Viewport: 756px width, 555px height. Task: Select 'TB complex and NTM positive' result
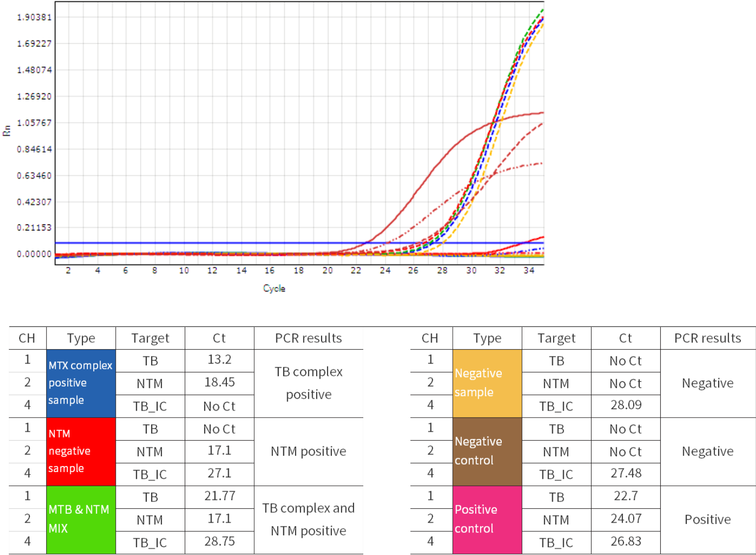(x=309, y=520)
